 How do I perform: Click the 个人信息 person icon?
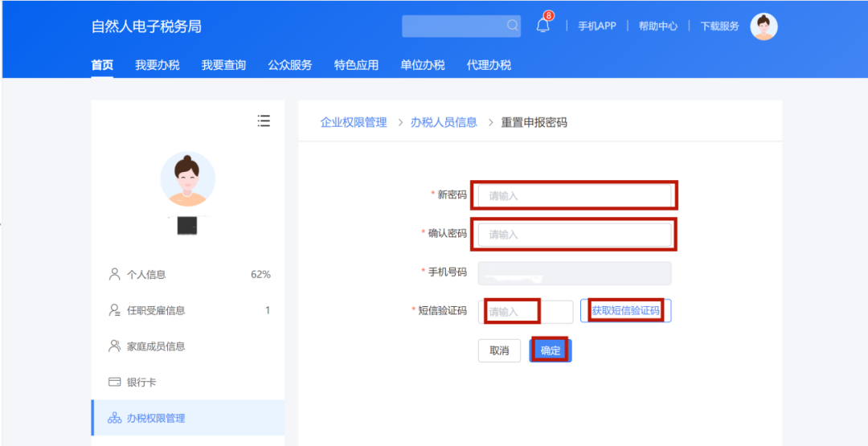pyautogui.click(x=115, y=275)
